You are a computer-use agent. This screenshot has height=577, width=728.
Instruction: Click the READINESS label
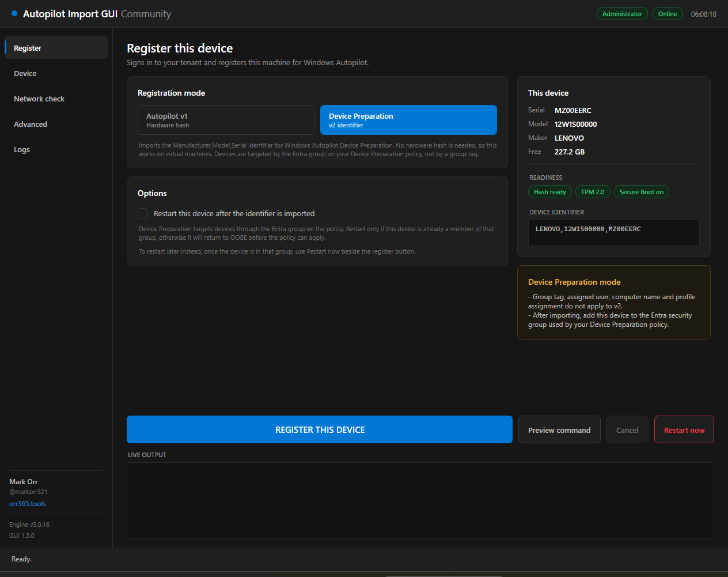click(546, 178)
